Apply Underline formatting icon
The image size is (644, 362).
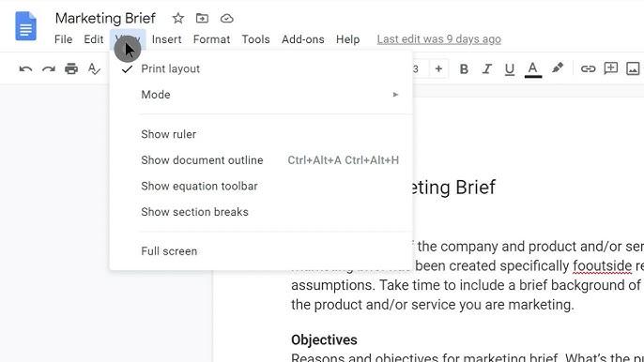tap(509, 69)
